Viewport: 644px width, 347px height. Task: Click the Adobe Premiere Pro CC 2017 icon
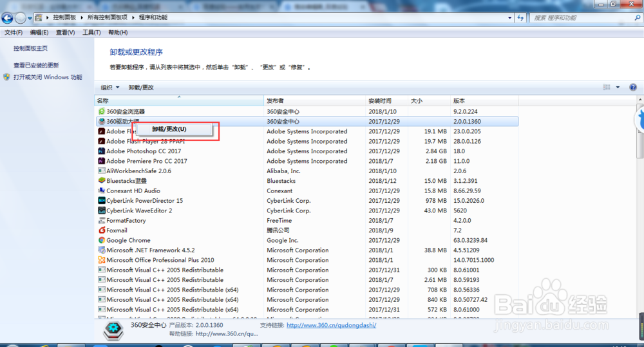[102, 161]
